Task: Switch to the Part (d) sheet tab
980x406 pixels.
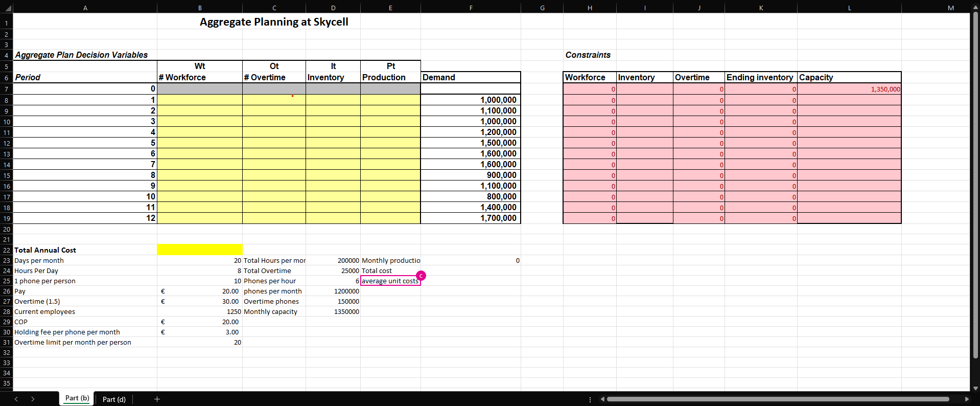Action: coord(114,399)
